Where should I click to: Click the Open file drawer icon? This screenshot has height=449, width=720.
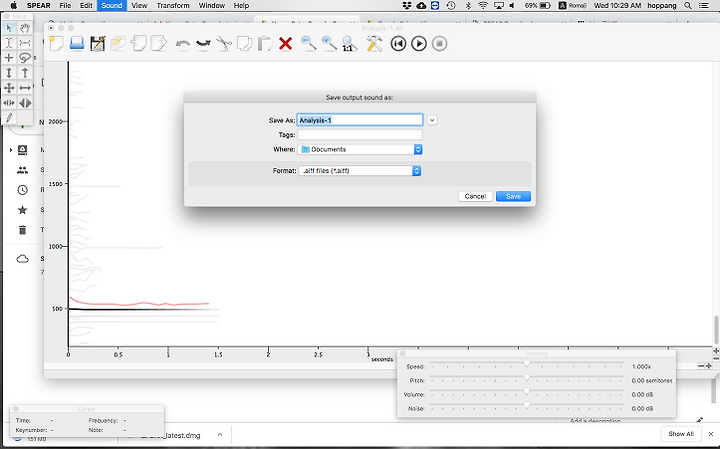(77, 44)
